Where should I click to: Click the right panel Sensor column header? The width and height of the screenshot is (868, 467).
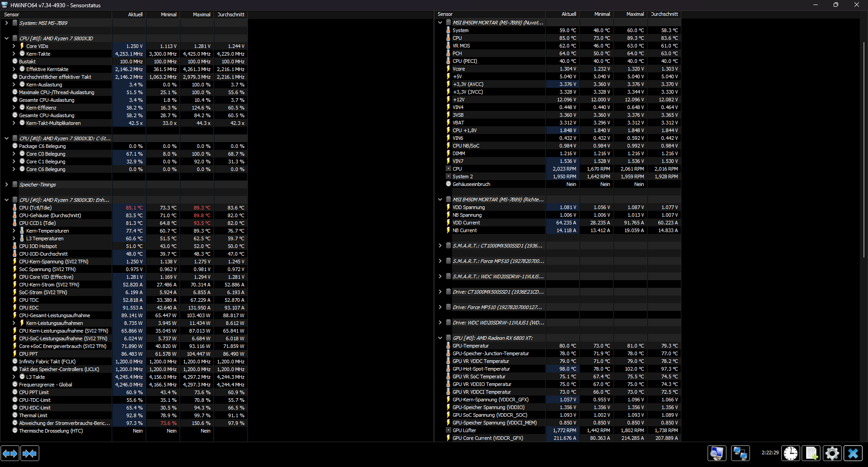click(x=490, y=14)
